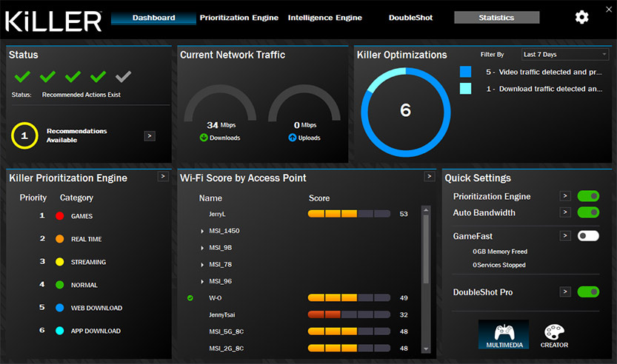The height and width of the screenshot is (364, 617).
Task: Turn off the Auto Bandwidth switch
Action: pos(588,212)
